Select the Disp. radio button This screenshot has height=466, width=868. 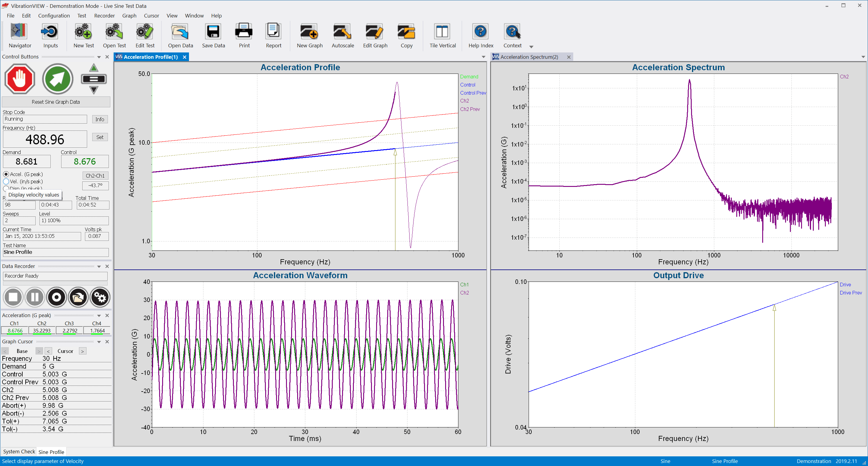(6, 188)
